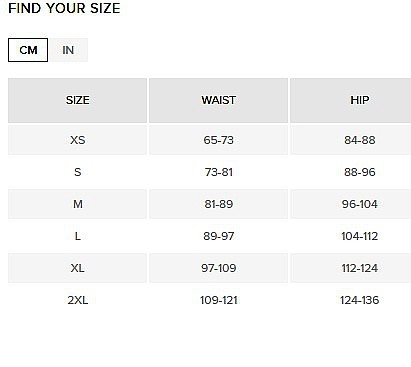The width and height of the screenshot is (411, 367).
Task: Click waist value 97-109
Action: pos(218,268)
